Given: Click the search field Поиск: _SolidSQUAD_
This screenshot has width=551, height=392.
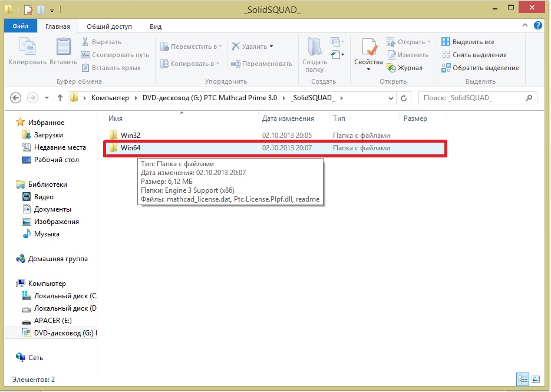Looking at the screenshot, I should [478, 98].
